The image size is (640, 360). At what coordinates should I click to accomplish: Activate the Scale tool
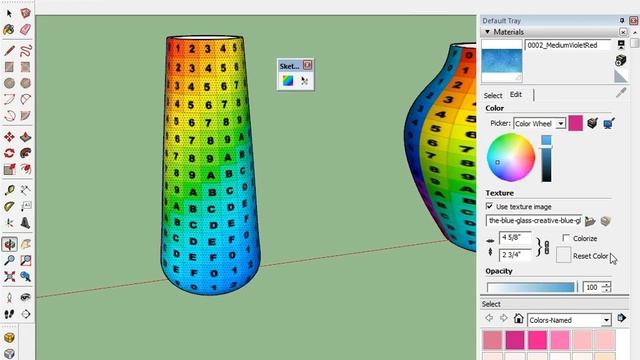[x=9, y=169]
